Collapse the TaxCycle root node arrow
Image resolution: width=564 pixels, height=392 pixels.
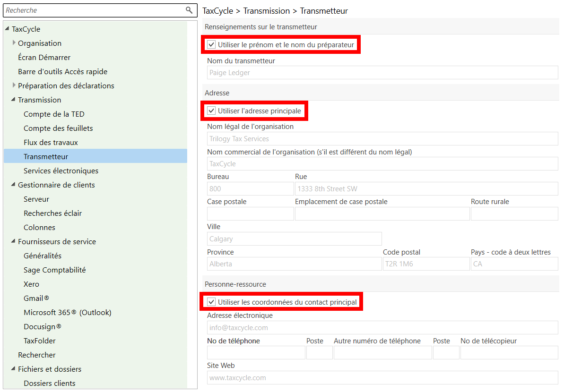coord(7,28)
